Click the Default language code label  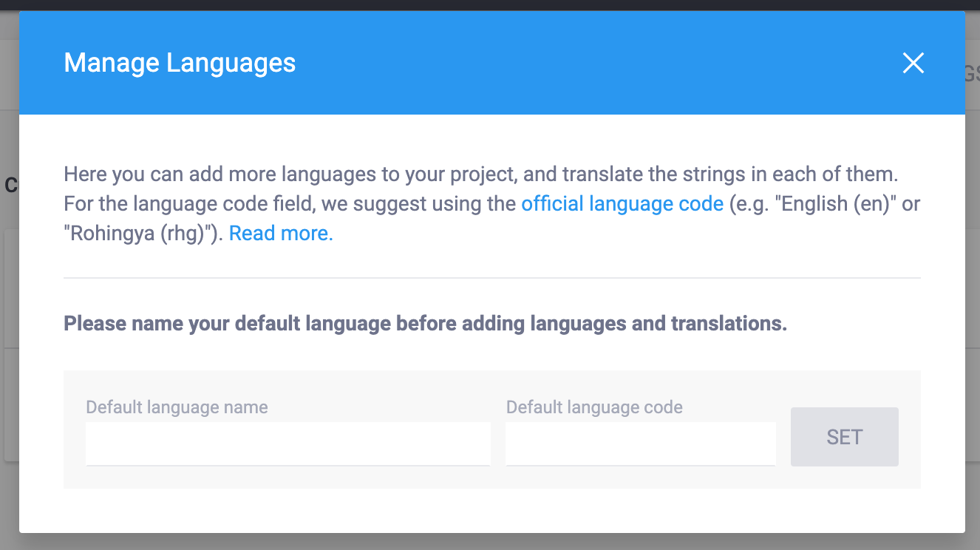tap(594, 407)
